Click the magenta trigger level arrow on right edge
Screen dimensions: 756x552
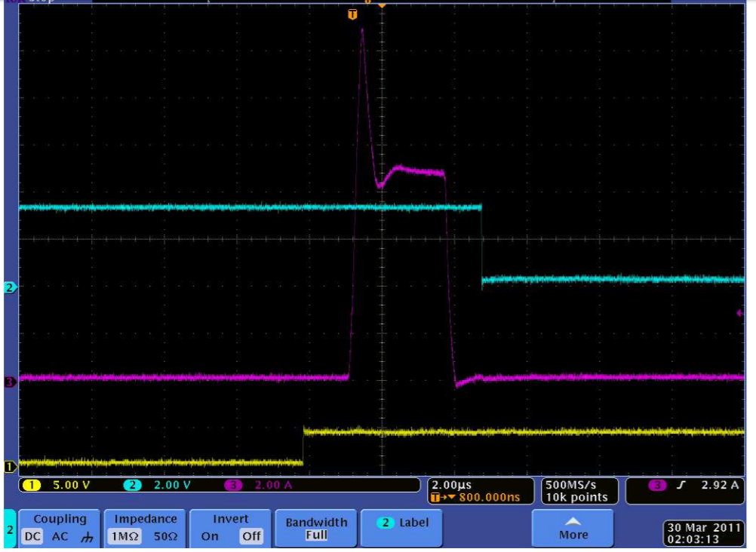coord(740,314)
